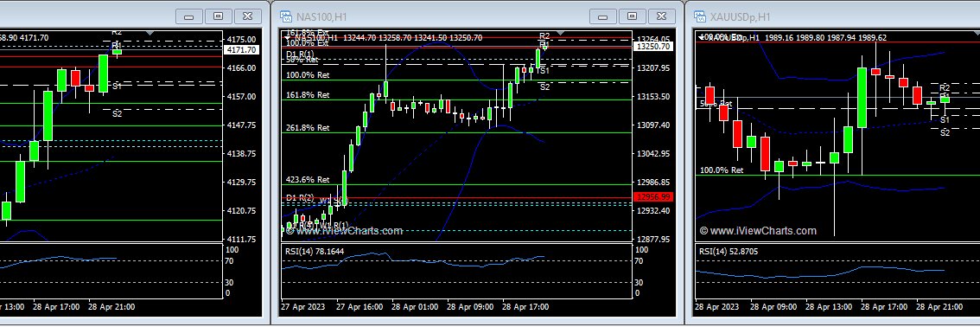The width and height of the screenshot is (980, 327).
Task: Click the XAUUSDp,H1 window chart icon
Action: click(701, 17)
